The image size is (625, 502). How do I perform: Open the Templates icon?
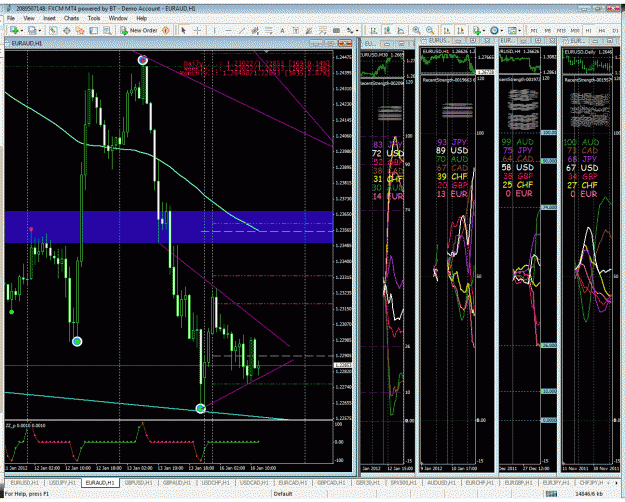point(512,30)
